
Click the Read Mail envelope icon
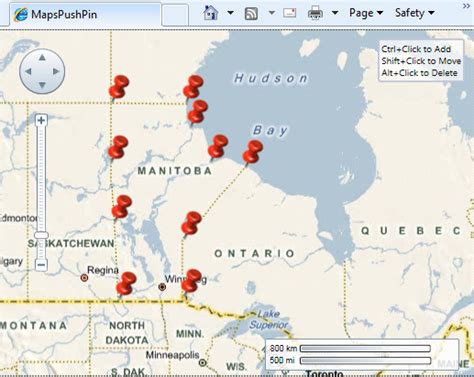(290, 13)
